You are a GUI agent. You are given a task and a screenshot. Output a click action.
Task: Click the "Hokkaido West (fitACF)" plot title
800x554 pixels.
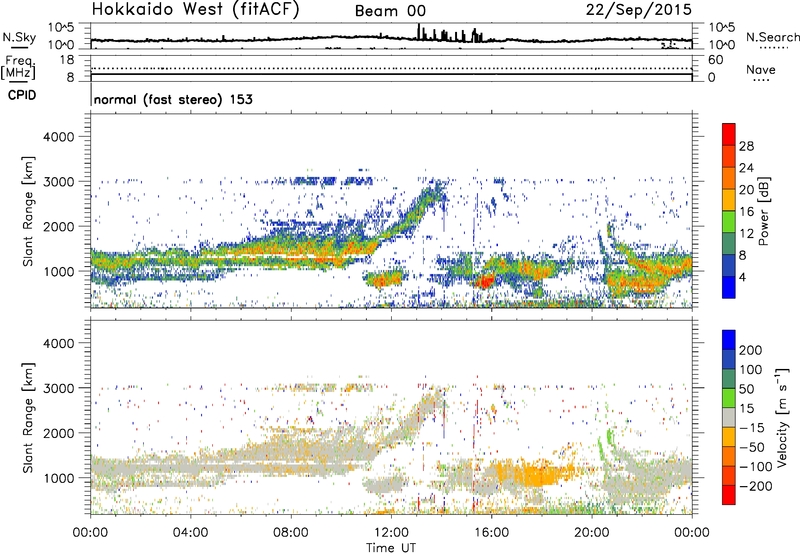(x=195, y=10)
